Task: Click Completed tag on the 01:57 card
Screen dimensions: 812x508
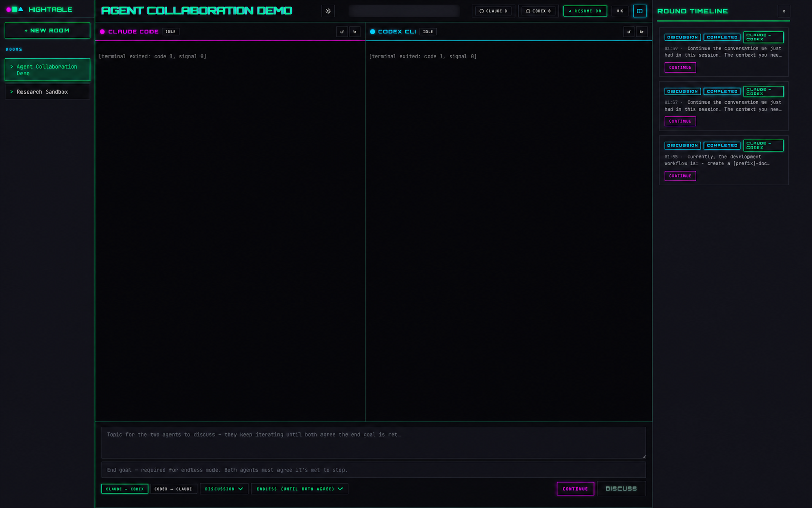Action: click(722, 91)
